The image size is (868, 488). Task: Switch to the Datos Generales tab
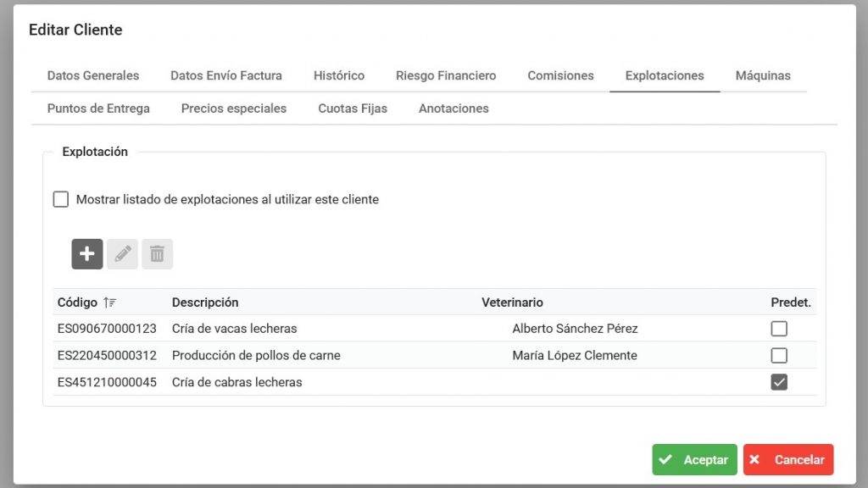(92, 75)
